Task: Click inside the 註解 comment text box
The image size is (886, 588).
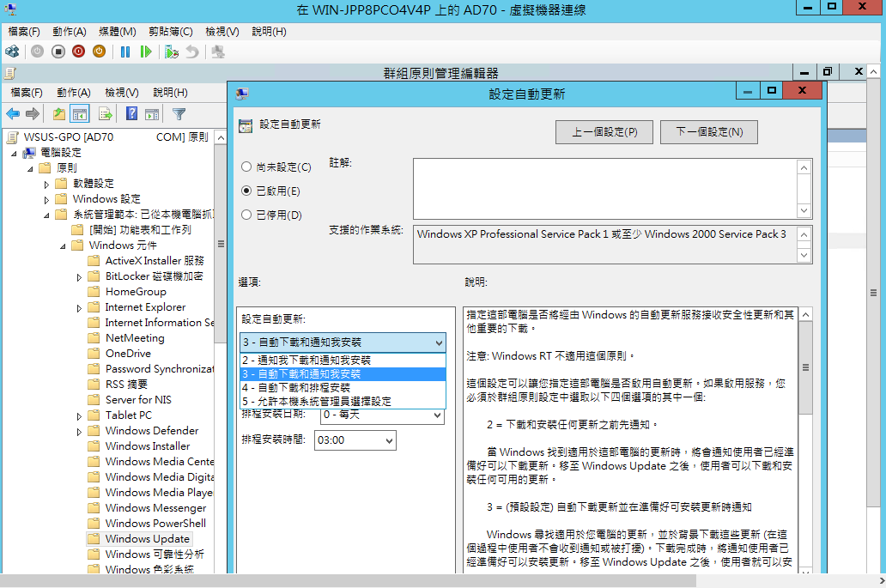Action: pyautogui.click(x=604, y=189)
